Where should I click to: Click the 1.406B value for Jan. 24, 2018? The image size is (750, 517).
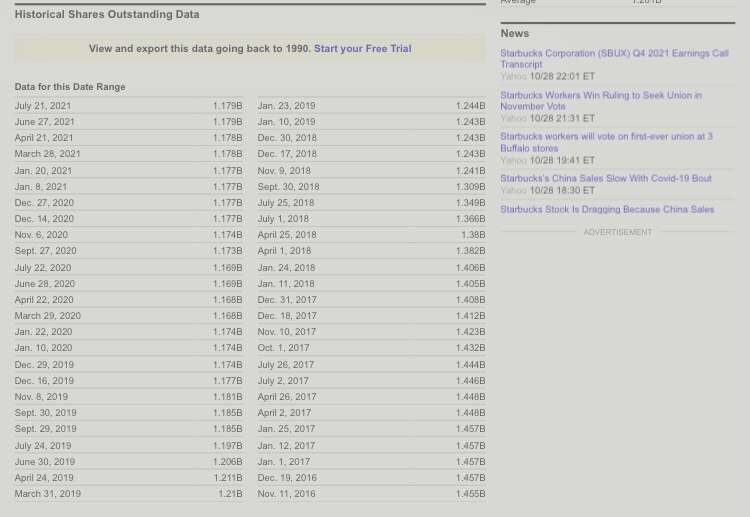click(470, 268)
